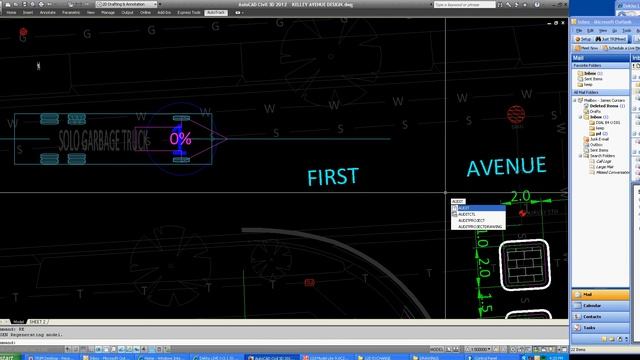Open Inbox under Outlook Favorite Folders
Screen dimensions: 640x360
click(x=590, y=73)
